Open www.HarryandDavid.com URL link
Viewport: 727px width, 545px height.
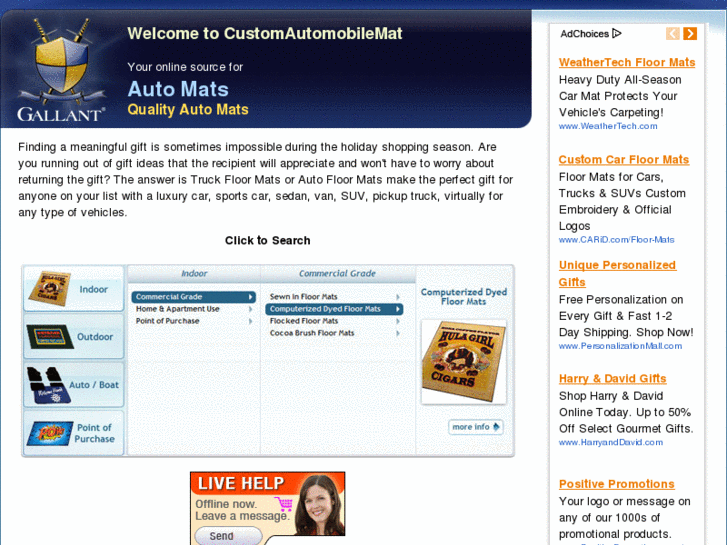[x=611, y=442]
